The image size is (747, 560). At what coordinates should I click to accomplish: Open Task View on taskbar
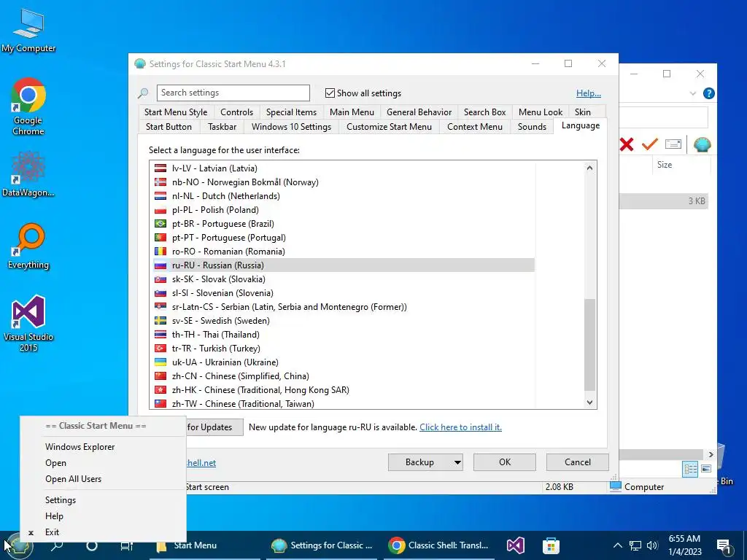point(127,545)
